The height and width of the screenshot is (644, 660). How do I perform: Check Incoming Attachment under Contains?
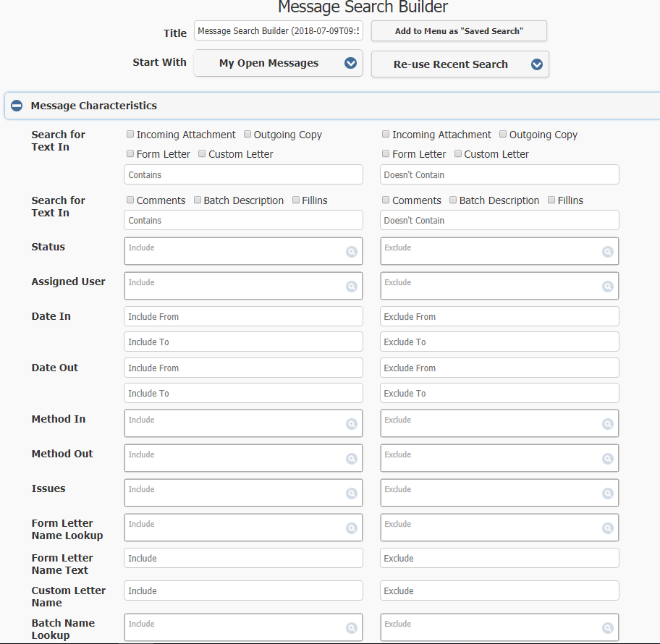pyautogui.click(x=130, y=135)
